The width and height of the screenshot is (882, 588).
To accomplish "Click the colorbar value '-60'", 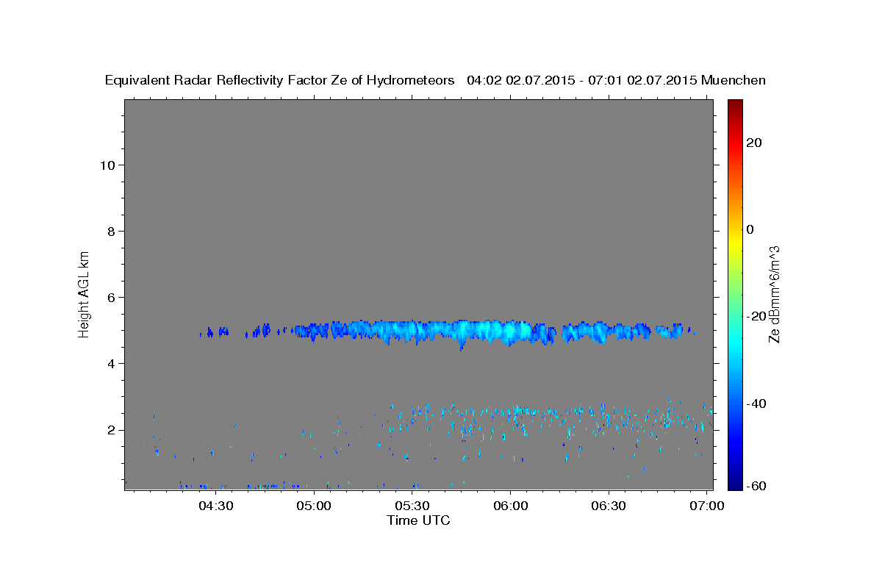I will coord(757,486).
